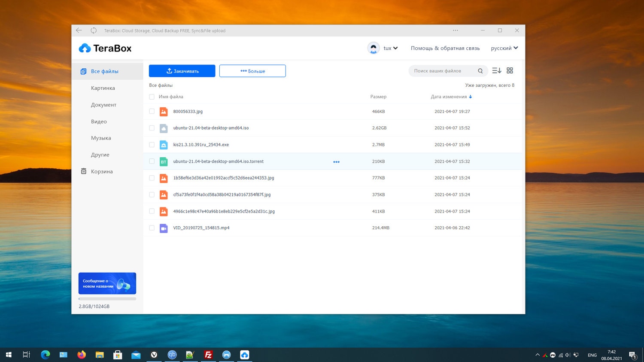Click the Имя файла column header
Image resolution: width=644 pixels, height=362 pixels.
[171, 97]
